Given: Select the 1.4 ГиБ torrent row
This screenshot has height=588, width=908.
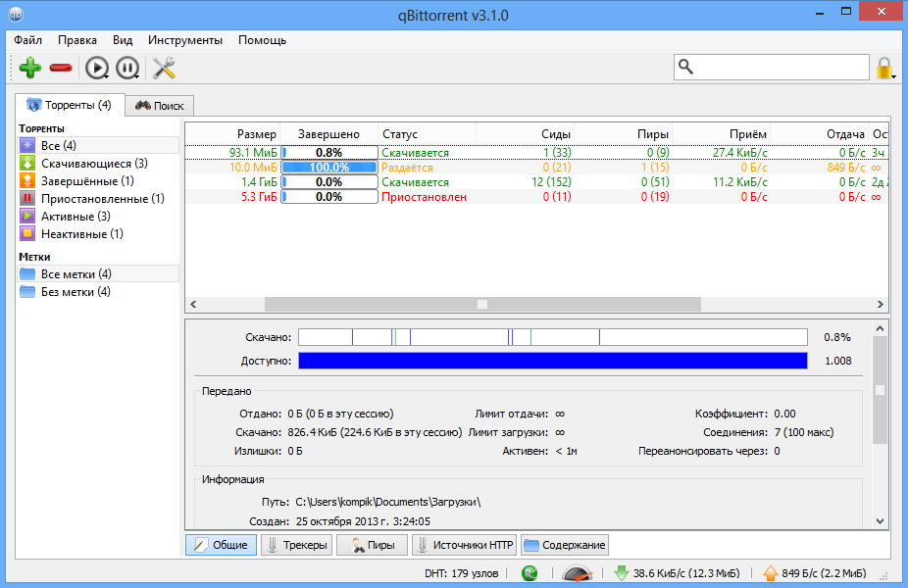Looking at the screenshot, I should click(x=536, y=181).
